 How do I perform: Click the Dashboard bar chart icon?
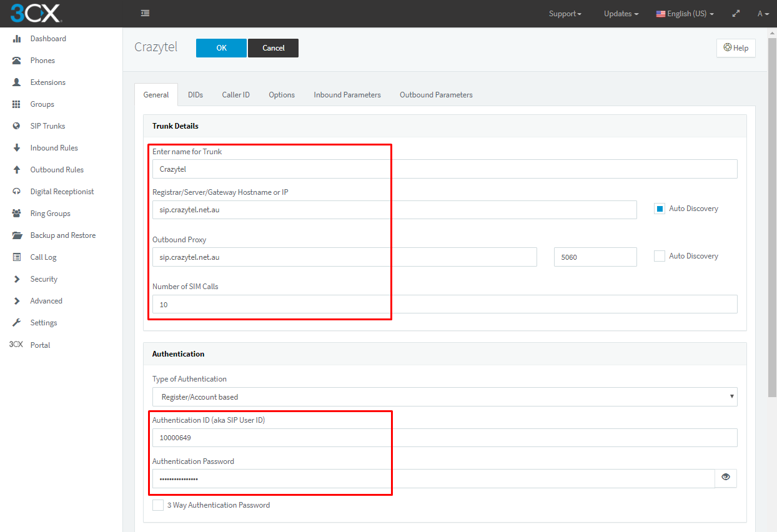pyautogui.click(x=17, y=39)
